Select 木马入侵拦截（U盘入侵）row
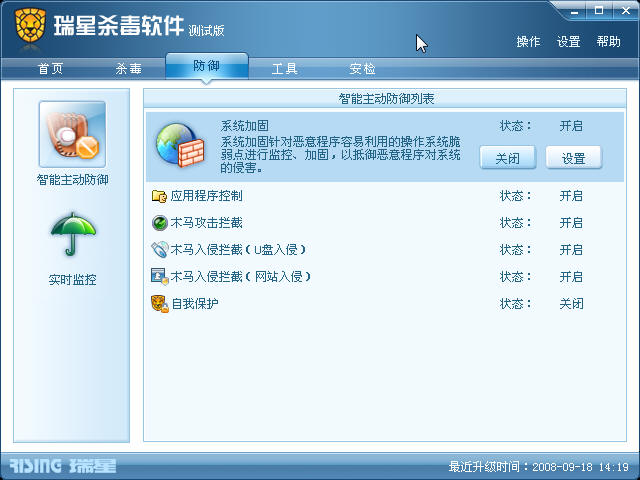 (385, 250)
